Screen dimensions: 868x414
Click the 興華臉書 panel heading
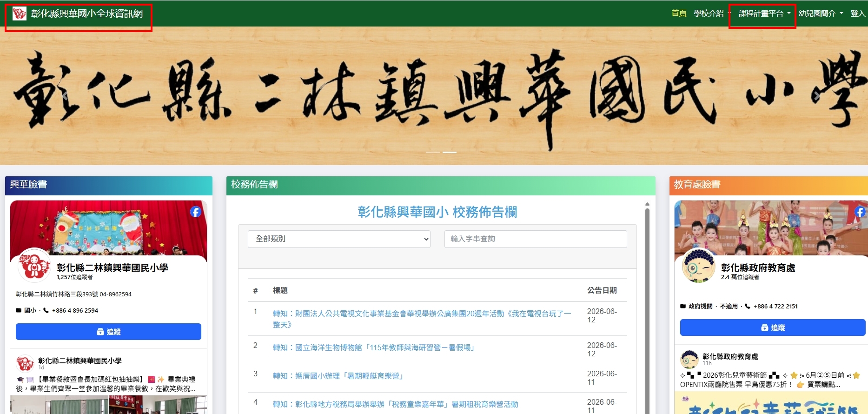(28, 185)
